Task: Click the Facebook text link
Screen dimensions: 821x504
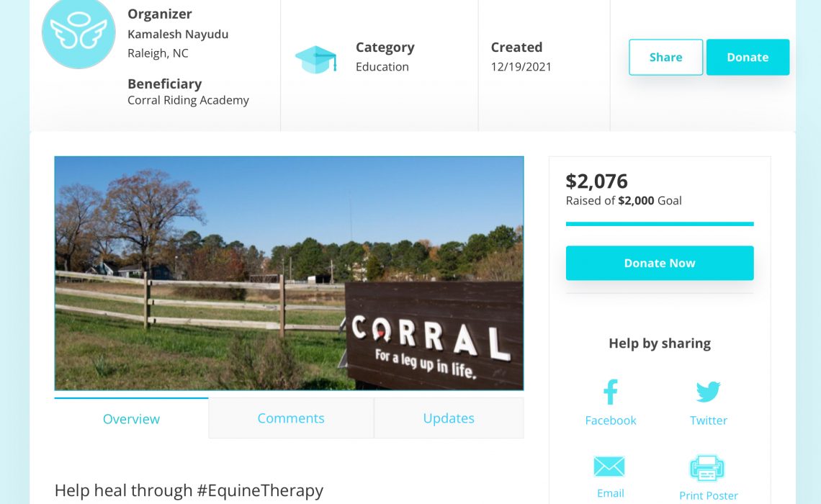Action: point(611,420)
